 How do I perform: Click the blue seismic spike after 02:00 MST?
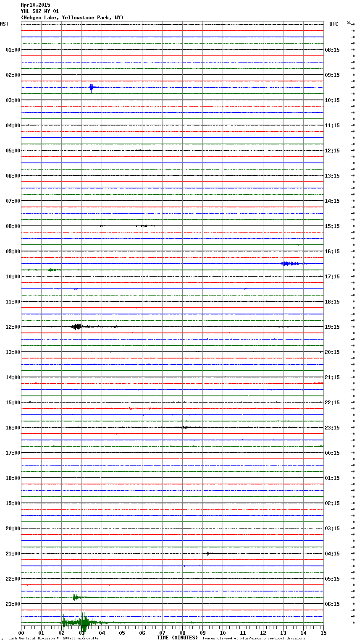pos(92,87)
